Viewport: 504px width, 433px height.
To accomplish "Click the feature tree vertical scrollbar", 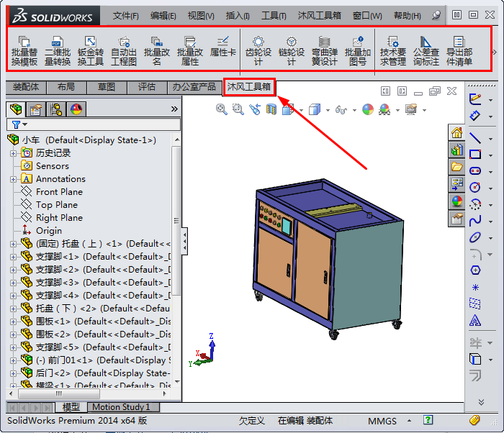I will (176, 273).
